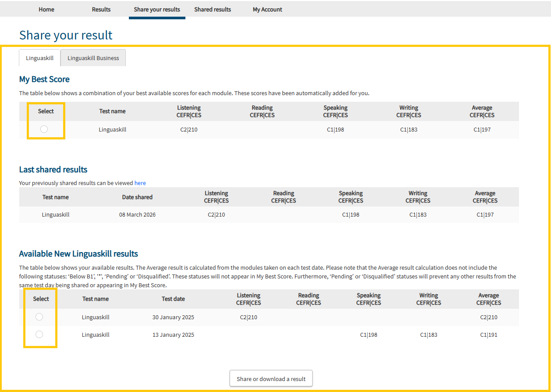Click 'C1|197' average in My Best Score table

tap(482, 129)
